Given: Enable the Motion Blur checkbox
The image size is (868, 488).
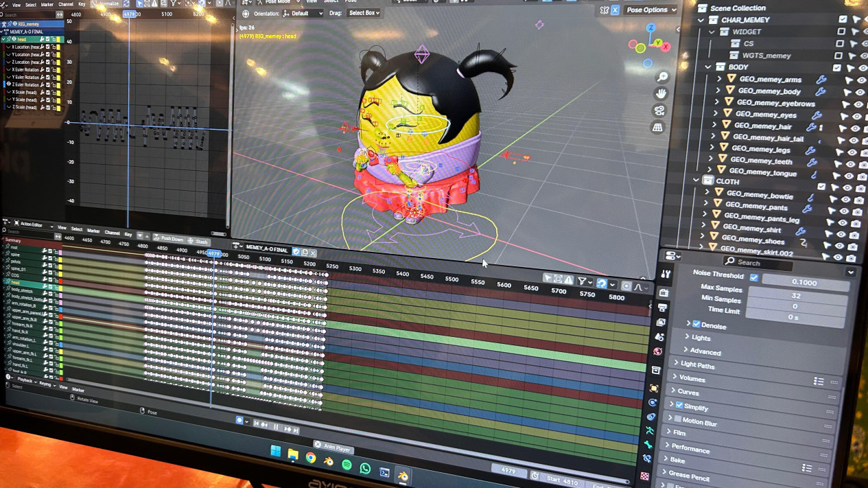Looking at the screenshot, I should [x=677, y=419].
